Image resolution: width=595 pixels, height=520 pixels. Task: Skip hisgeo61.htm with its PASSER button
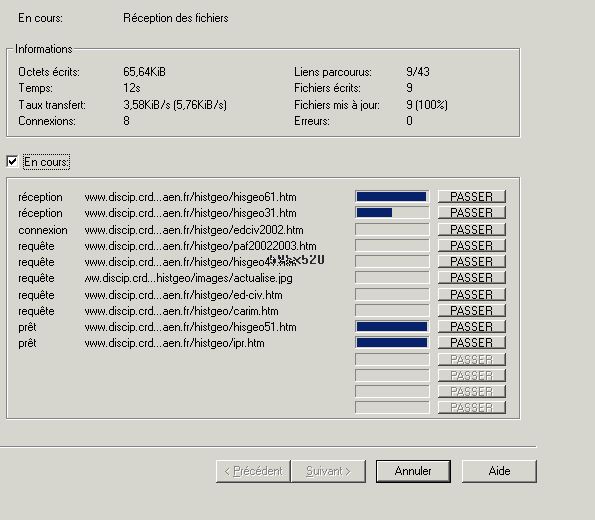pos(472,197)
